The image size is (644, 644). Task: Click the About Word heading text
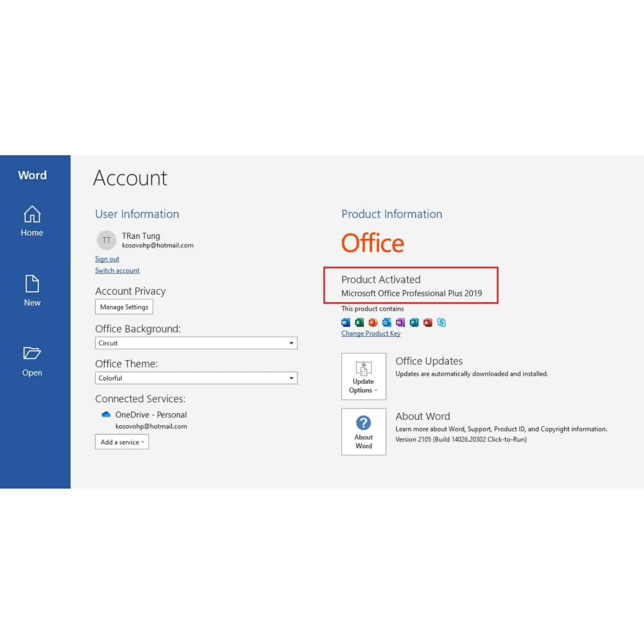[x=423, y=416]
